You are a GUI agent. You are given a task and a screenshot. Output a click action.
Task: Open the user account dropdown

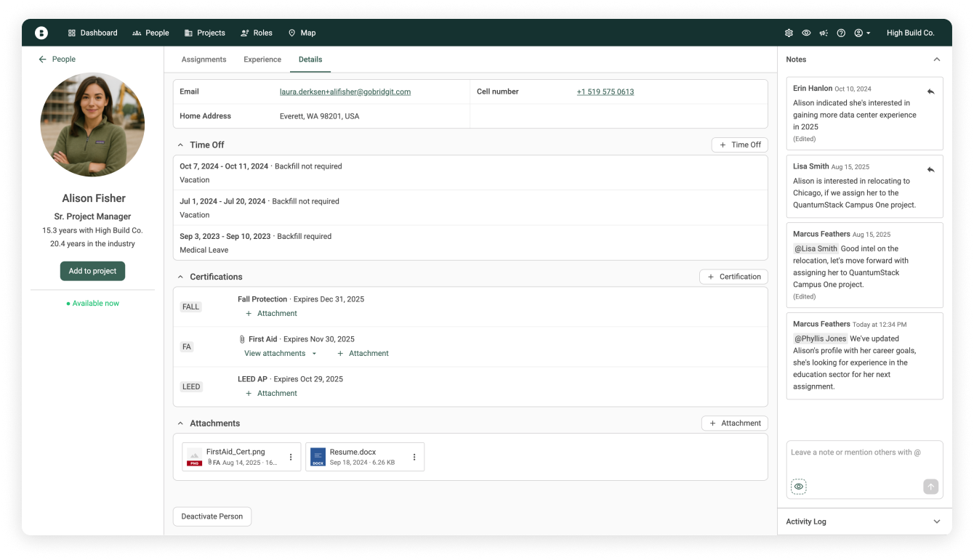pos(863,33)
